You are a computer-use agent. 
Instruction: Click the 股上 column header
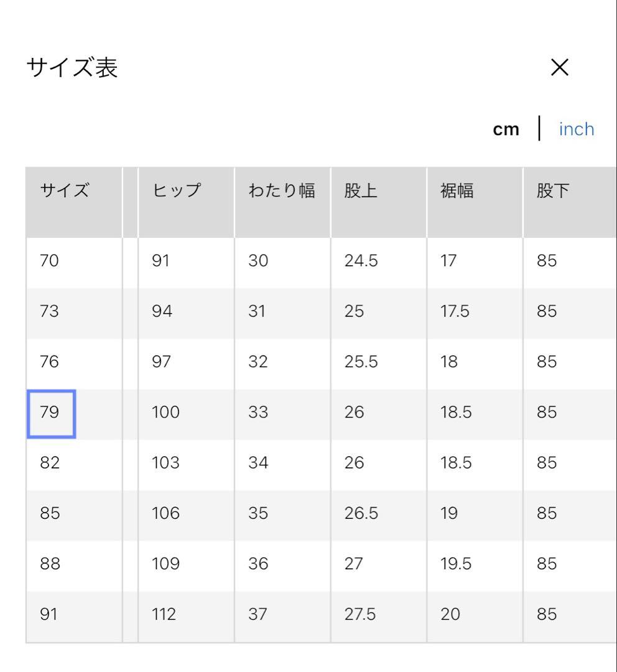click(360, 190)
